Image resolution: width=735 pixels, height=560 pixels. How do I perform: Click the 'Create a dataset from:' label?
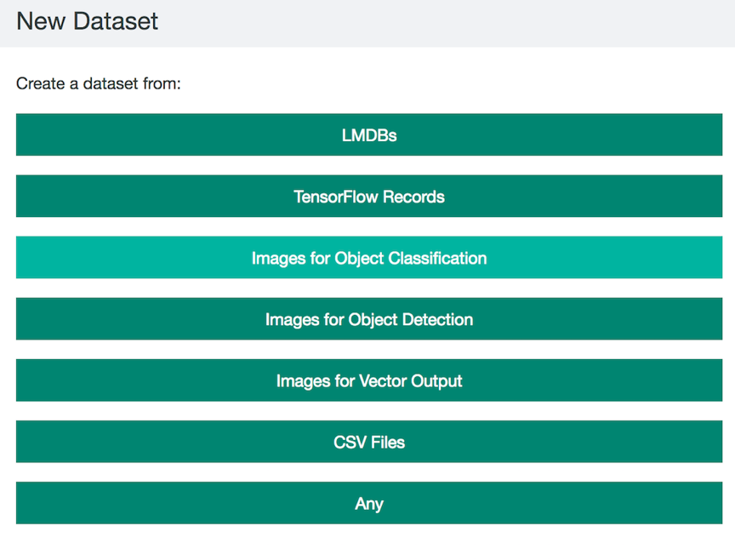[99, 83]
